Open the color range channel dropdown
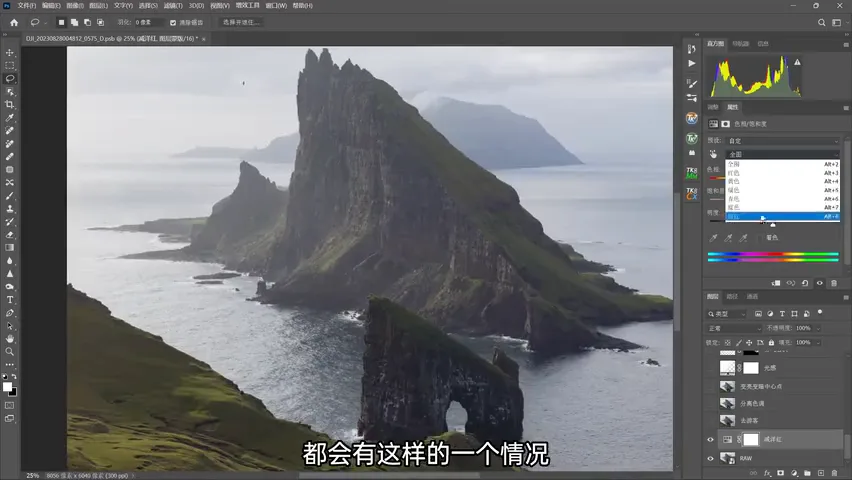Viewport: 852px width, 480px height. click(x=783, y=154)
